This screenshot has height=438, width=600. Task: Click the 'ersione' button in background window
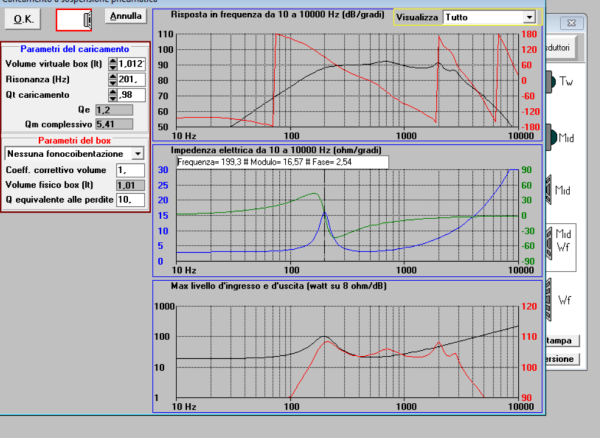[562, 359]
